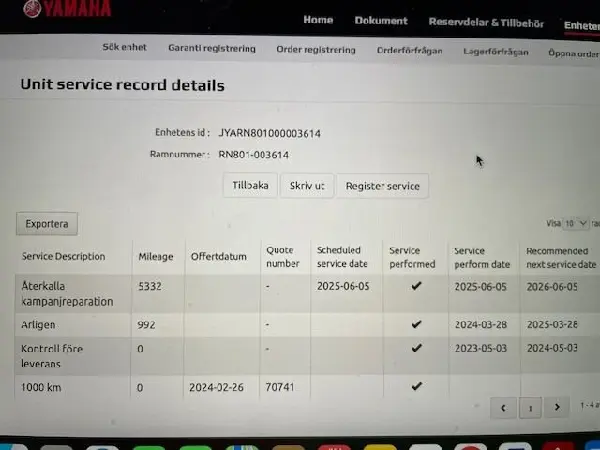The height and width of the screenshot is (450, 600).
Task: Open Garanti registrering tab
Action: [211, 49]
